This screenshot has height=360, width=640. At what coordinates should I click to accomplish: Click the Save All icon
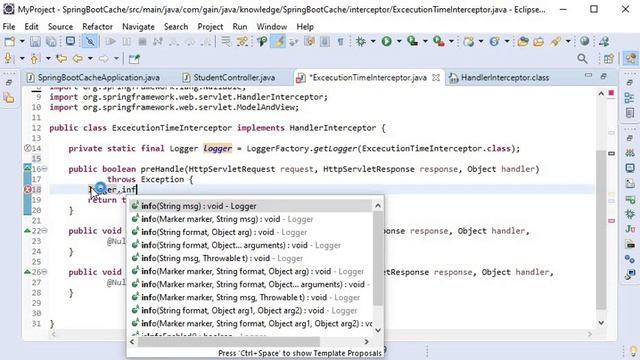tap(51, 41)
